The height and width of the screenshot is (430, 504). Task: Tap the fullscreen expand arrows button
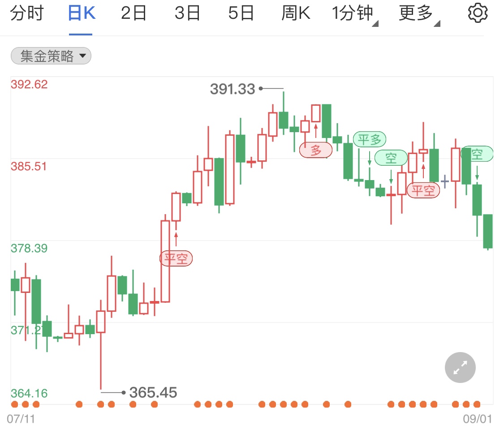460,367
